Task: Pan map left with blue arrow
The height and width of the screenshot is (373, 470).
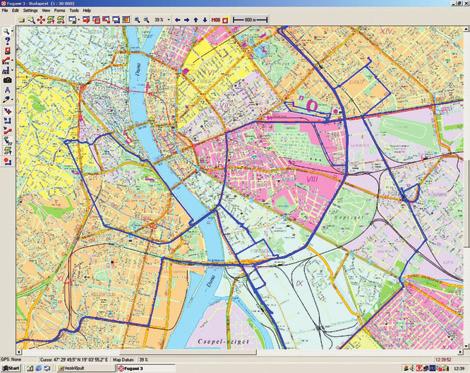Action: pyautogui.click(x=178, y=20)
